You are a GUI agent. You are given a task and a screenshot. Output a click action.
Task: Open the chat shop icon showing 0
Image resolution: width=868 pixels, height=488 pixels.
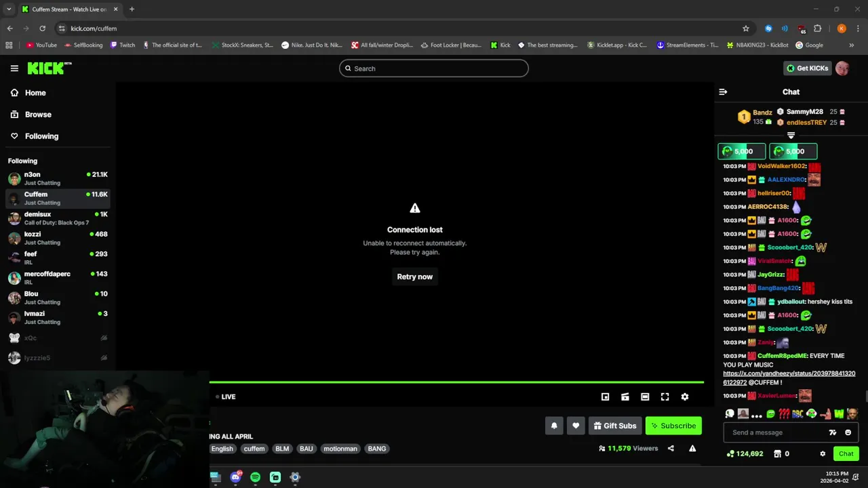[x=781, y=453]
